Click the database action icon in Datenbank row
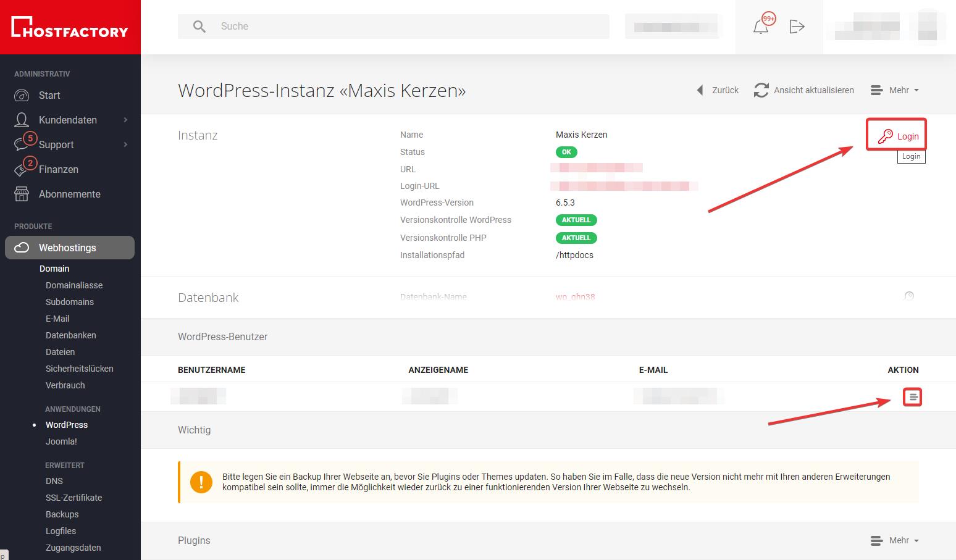 coord(909,296)
